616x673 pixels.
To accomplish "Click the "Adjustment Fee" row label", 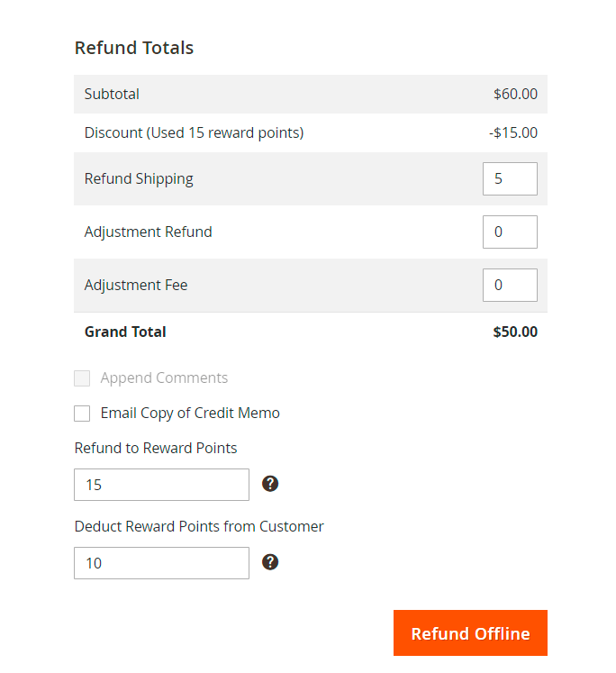I will (136, 285).
